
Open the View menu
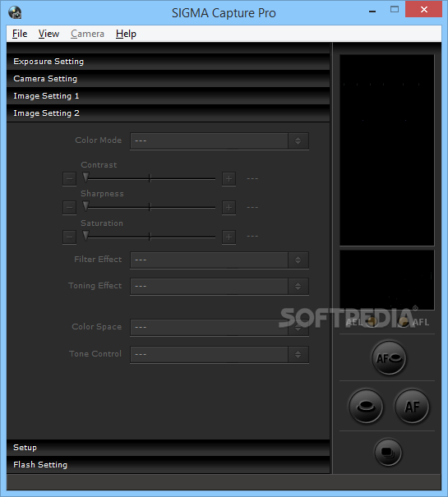48,34
